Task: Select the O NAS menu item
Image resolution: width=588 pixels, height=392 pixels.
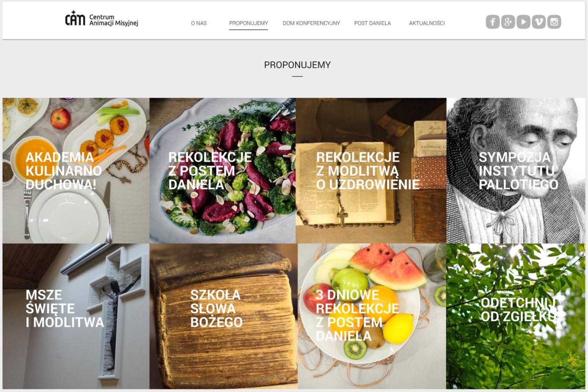Action: click(199, 23)
